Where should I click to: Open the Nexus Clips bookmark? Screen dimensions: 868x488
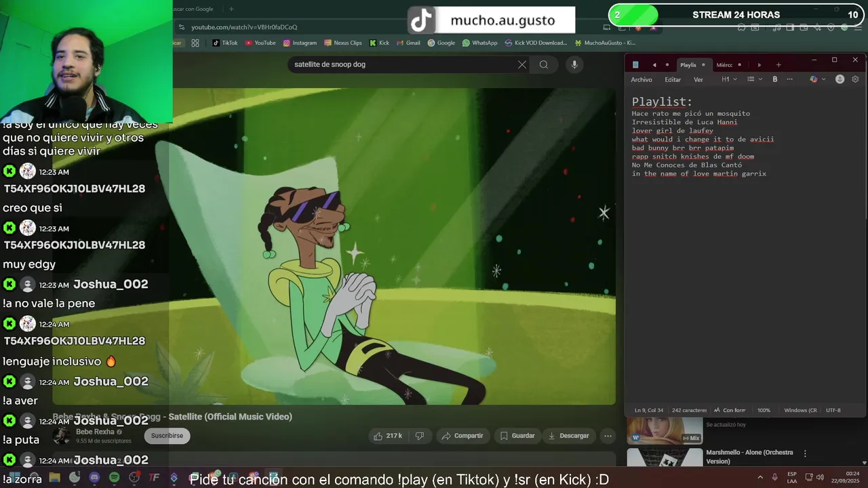point(342,43)
